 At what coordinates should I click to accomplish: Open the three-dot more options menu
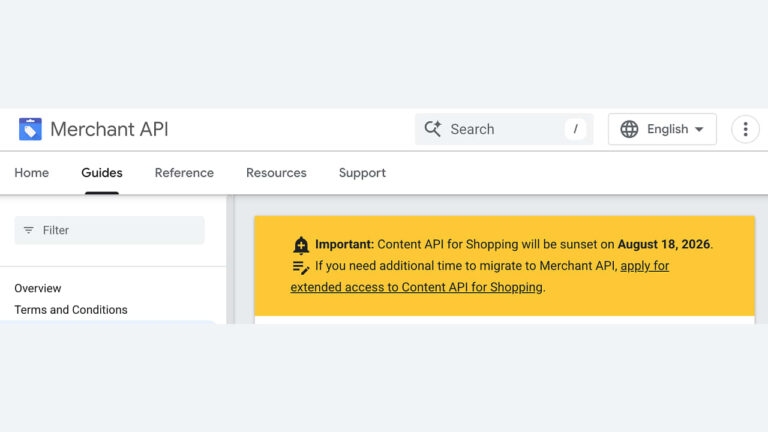pyautogui.click(x=745, y=129)
